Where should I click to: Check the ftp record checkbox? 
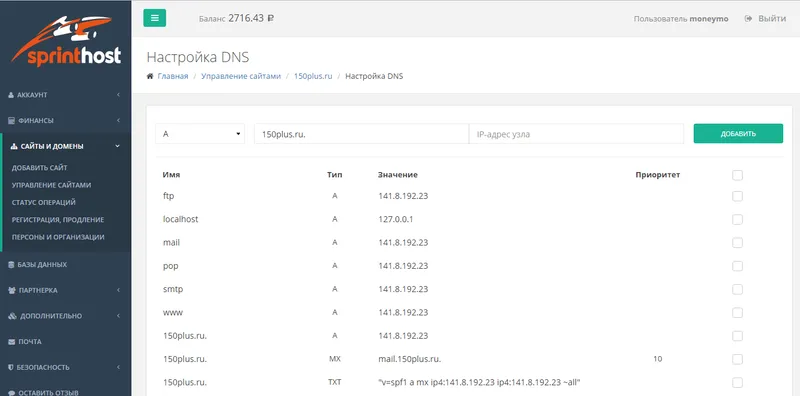click(x=737, y=196)
